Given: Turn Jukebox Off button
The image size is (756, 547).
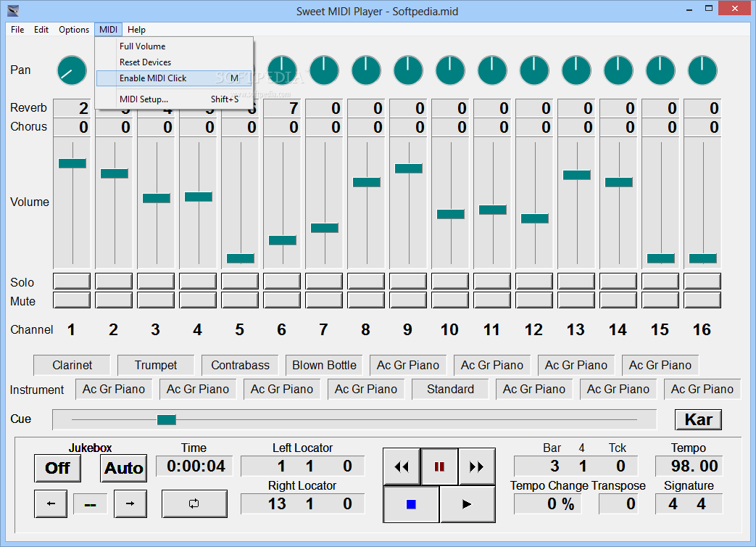Looking at the screenshot, I should tap(57, 468).
